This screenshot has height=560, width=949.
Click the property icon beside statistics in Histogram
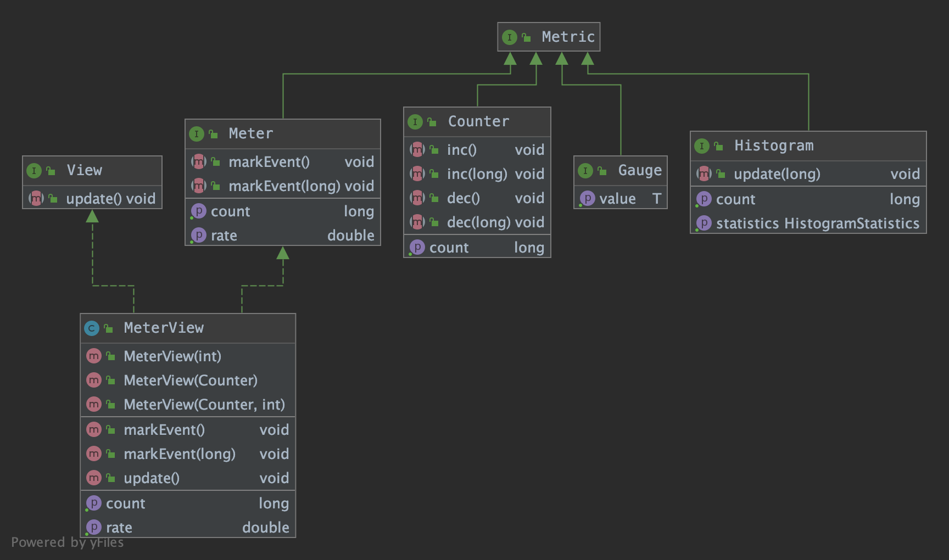pos(704,223)
